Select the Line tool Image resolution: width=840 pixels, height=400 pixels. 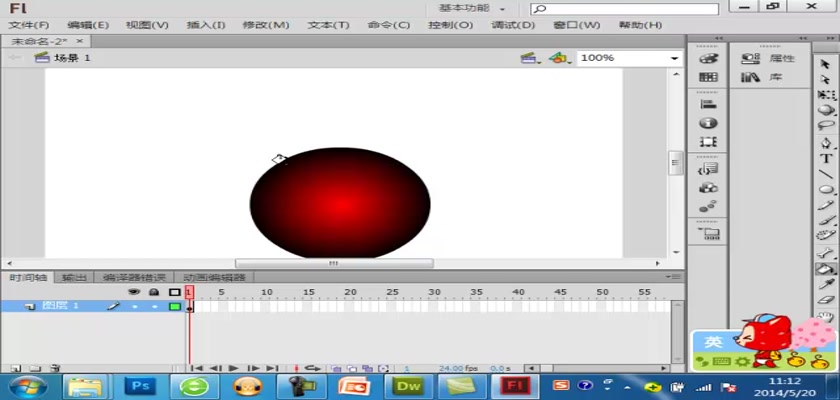[826, 174]
